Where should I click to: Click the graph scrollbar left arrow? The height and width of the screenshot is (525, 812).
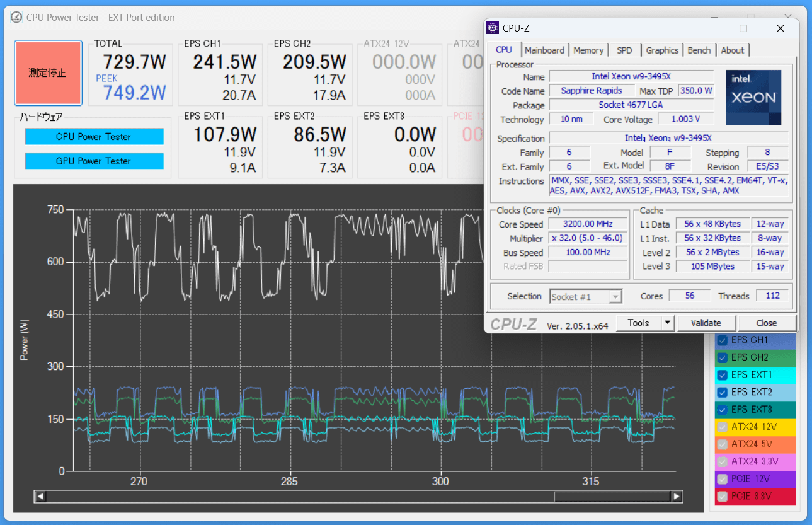40,497
